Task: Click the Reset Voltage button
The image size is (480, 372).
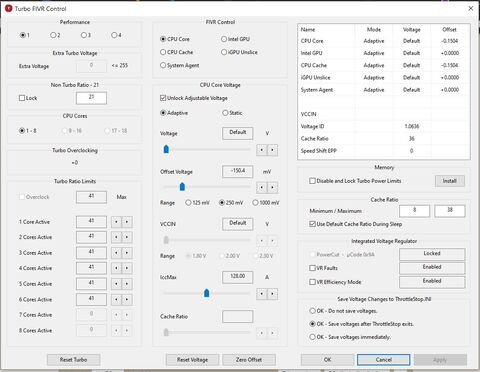Action: (x=192, y=360)
